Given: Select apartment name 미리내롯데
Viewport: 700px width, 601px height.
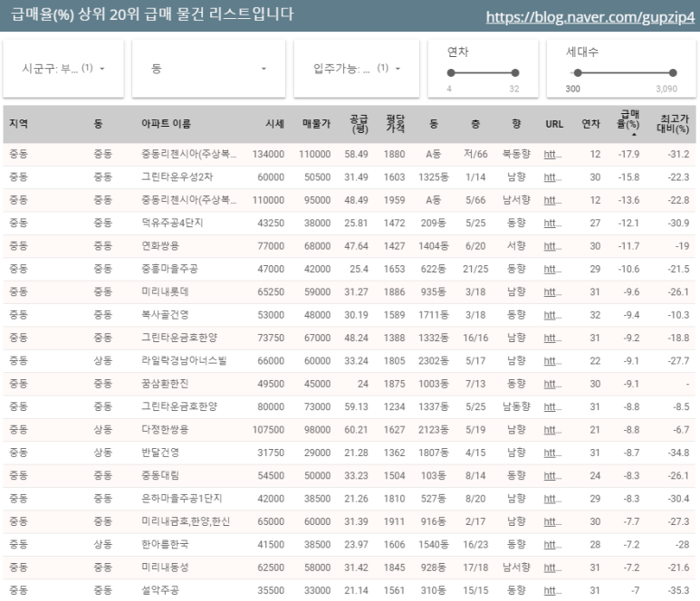Looking at the screenshot, I should tap(165, 291).
